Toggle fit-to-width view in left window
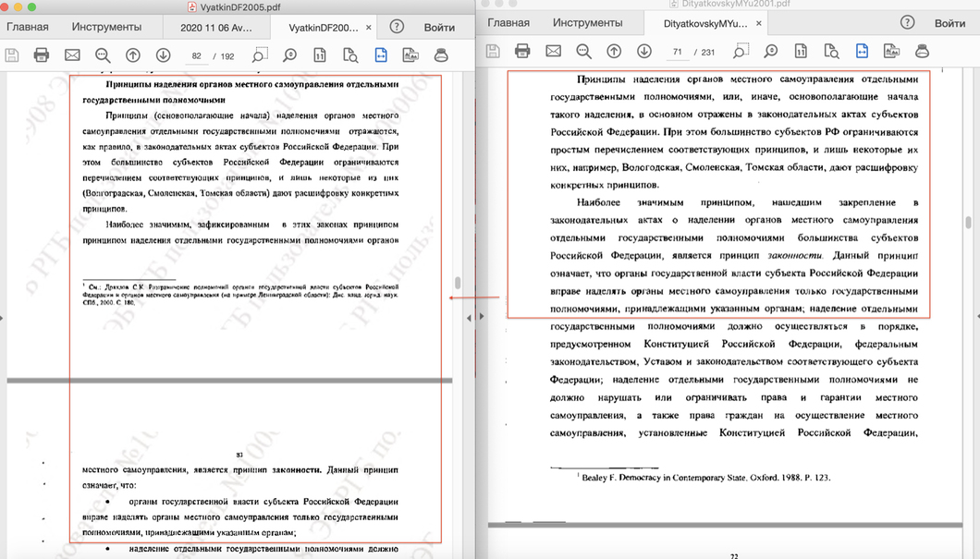 (380, 55)
